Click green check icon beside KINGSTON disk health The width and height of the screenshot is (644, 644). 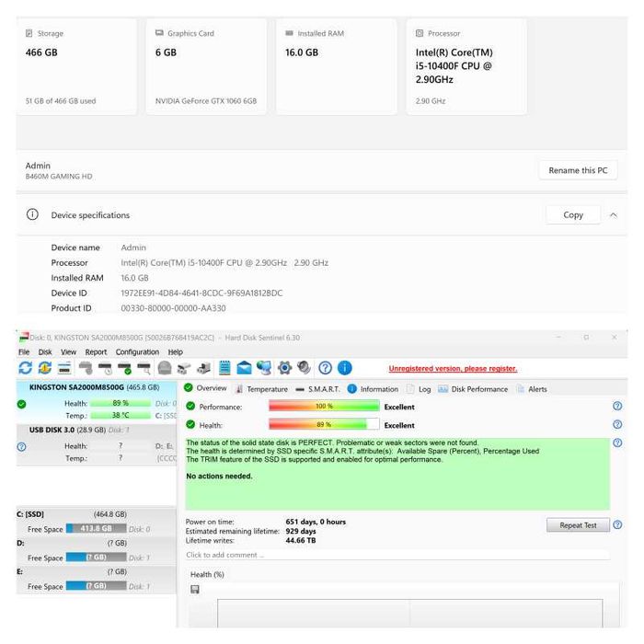point(22,404)
